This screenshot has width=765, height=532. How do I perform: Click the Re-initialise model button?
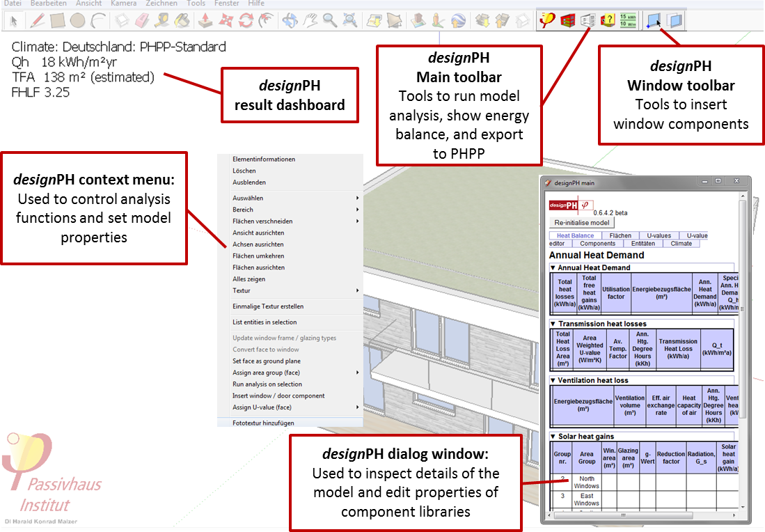coord(581,223)
